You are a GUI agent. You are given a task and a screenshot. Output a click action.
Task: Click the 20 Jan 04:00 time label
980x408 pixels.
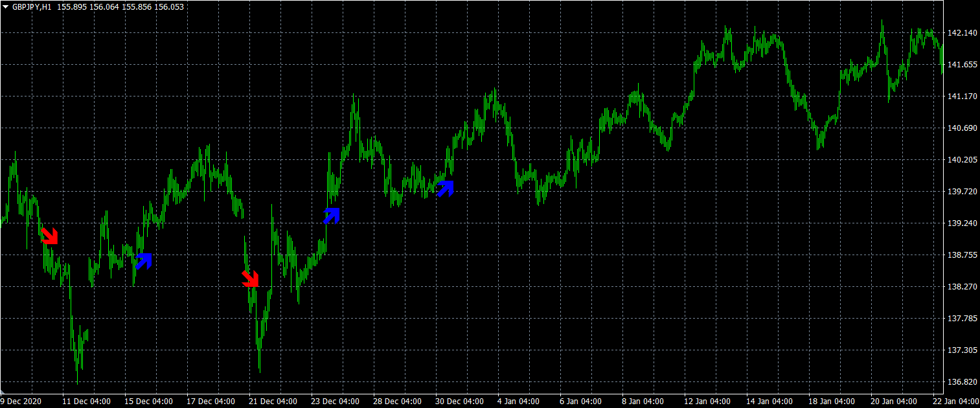(x=895, y=402)
